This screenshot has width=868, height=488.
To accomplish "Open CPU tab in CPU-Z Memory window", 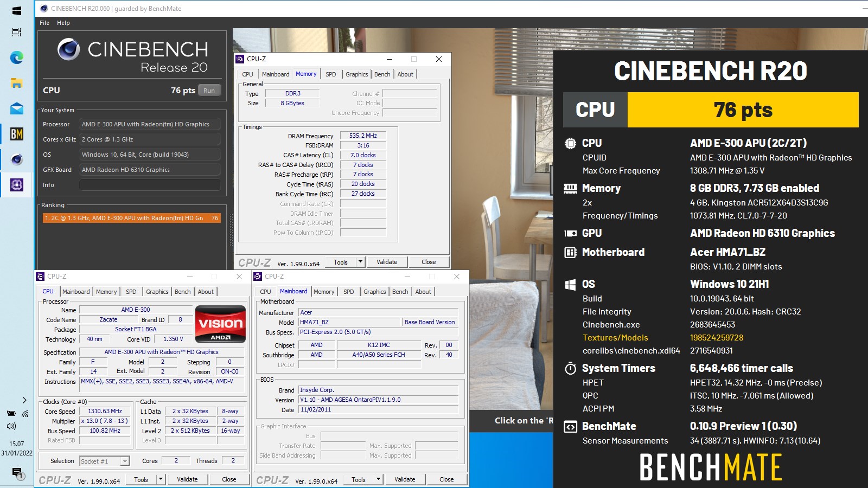I will tap(248, 74).
